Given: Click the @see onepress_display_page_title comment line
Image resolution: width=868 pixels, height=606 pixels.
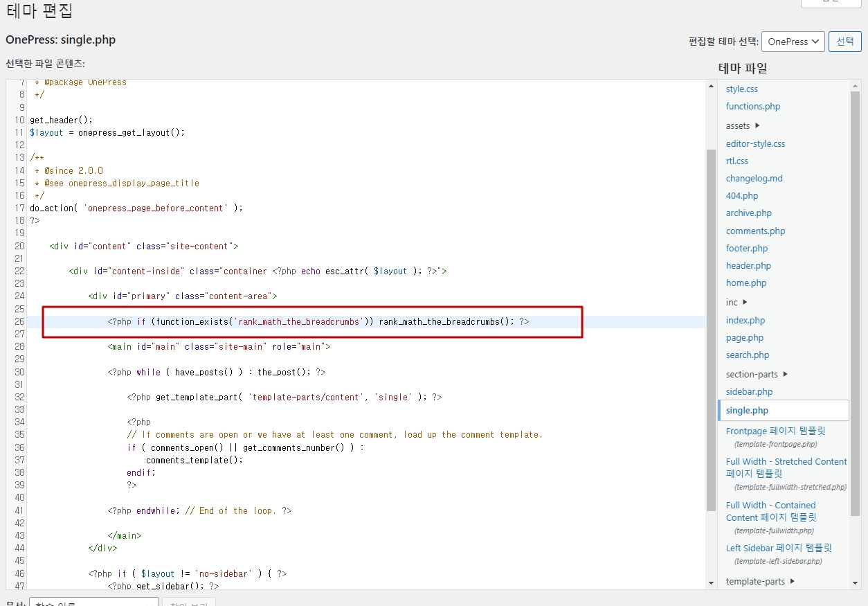Looking at the screenshot, I should coord(117,183).
